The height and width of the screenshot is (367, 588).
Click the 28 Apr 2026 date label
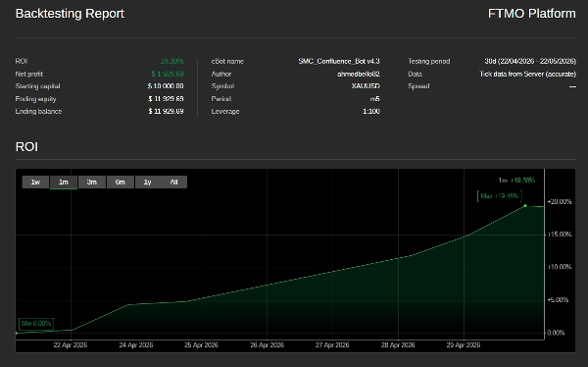click(398, 344)
